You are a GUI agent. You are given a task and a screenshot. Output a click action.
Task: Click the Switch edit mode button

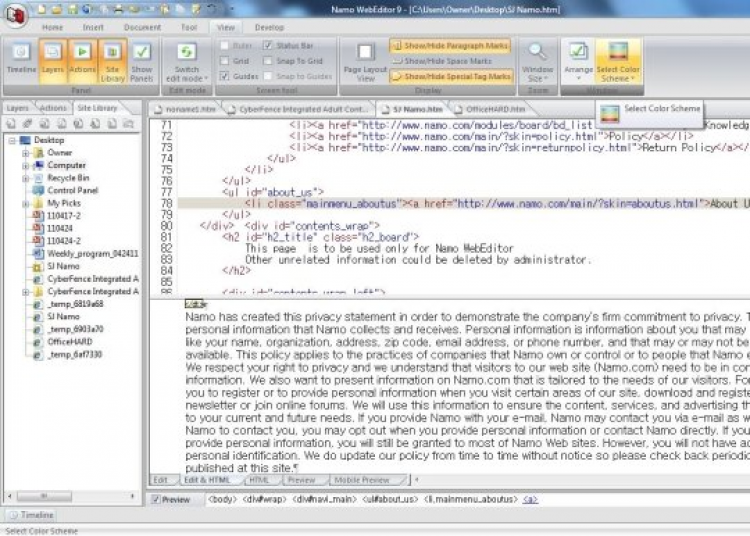pyautogui.click(x=187, y=61)
